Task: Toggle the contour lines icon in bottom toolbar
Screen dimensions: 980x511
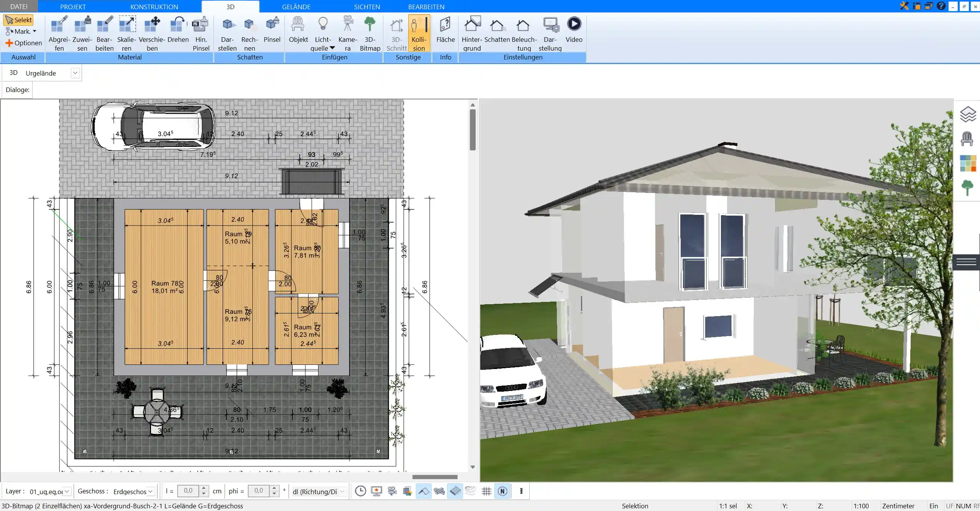Action: pos(471,491)
